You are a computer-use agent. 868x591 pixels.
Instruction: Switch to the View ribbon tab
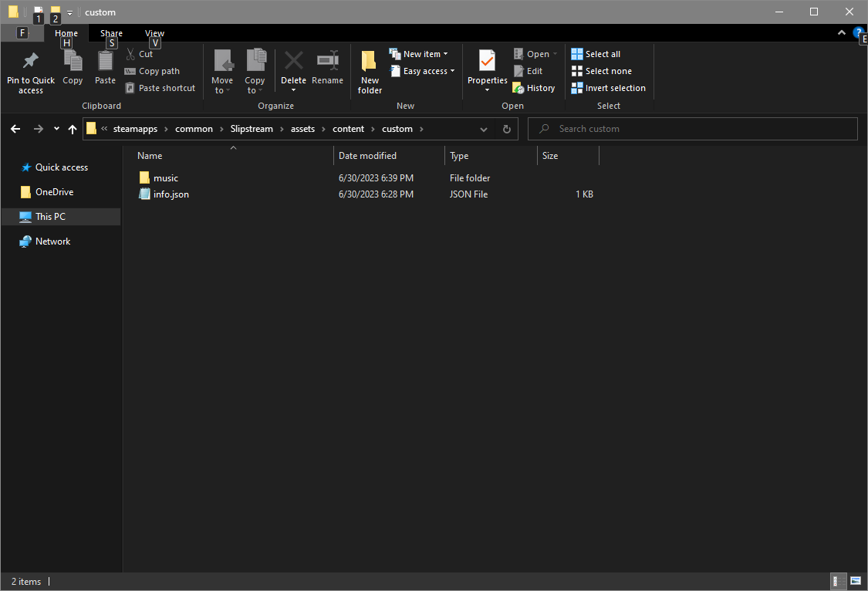tap(154, 33)
